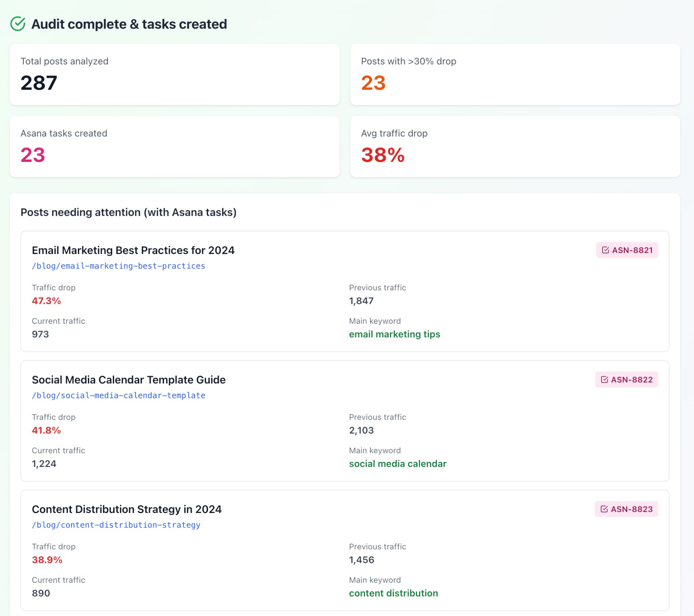
Task: Click the Total posts analyzed stat card
Action: pyautogui.click(x=175, y=74)
